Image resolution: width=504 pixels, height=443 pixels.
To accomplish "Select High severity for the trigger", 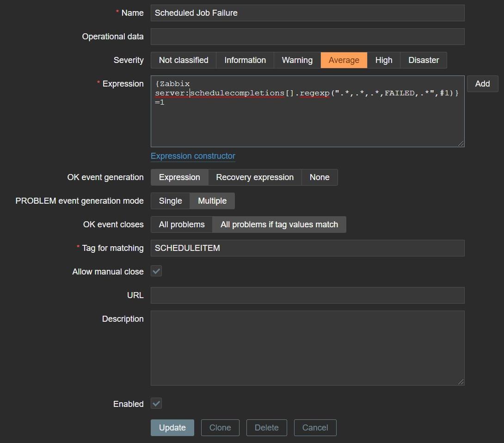I will click(383, 60).
